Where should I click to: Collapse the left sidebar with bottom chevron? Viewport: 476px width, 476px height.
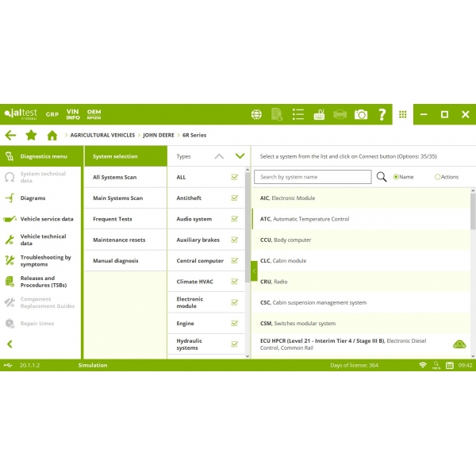click(10, 344)
